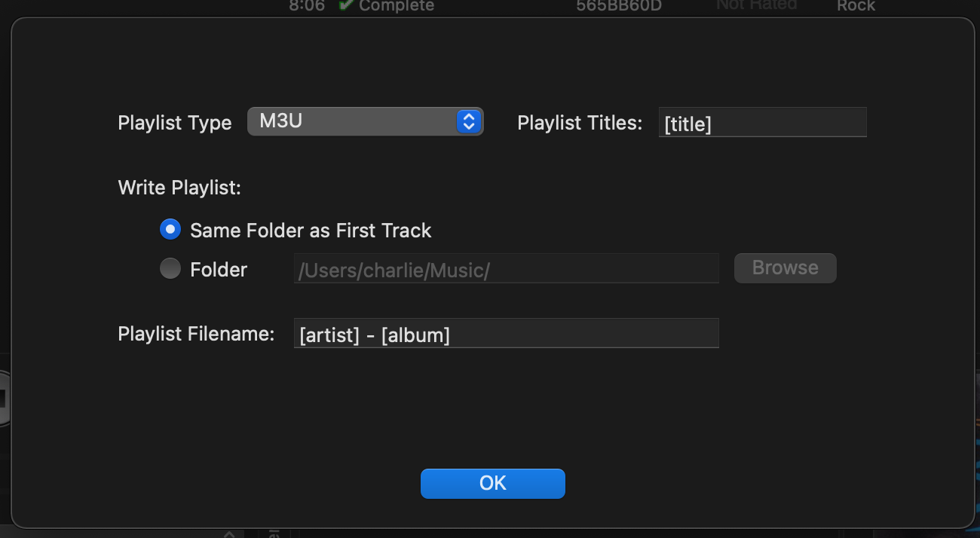Click the Playlist Type label
The width and height of the screenshot is (980, 538).
pos(175,124)
